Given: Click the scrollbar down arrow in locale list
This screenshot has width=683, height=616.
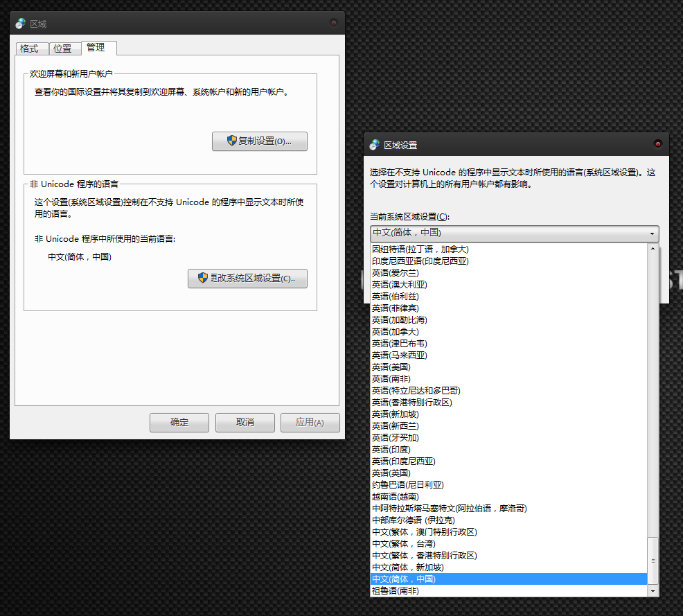Looking at the screenshot, I should 652,591.
